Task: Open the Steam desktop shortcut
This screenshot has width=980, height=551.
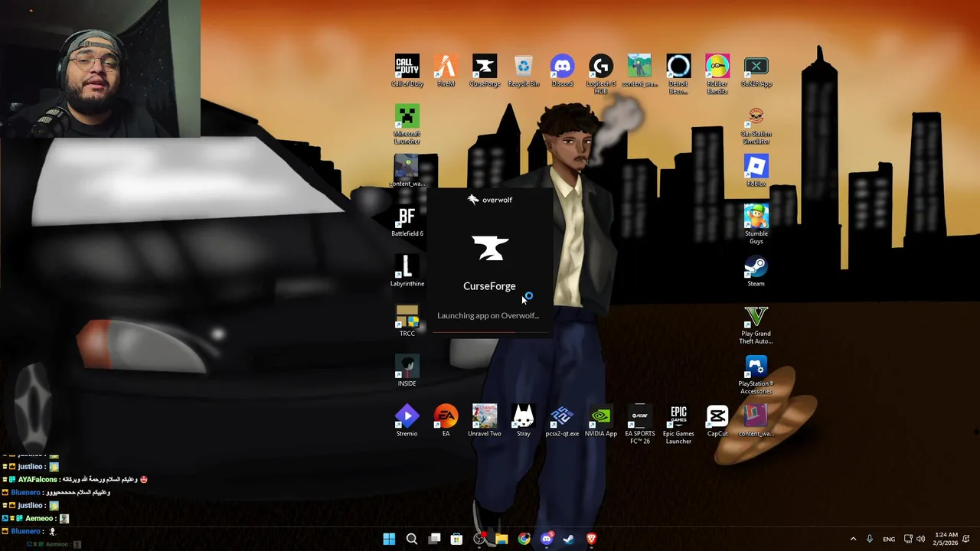Action: click(x=756, y=271)
